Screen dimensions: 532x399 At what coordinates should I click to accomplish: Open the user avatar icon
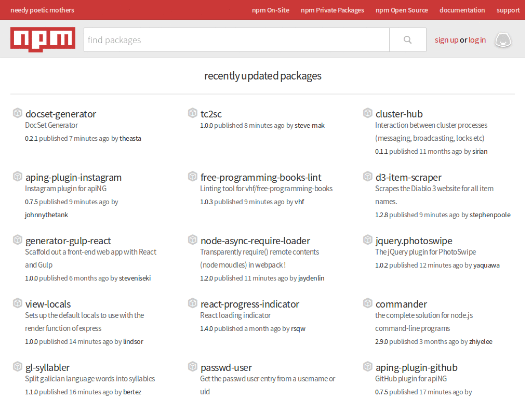tap(503, 40)
